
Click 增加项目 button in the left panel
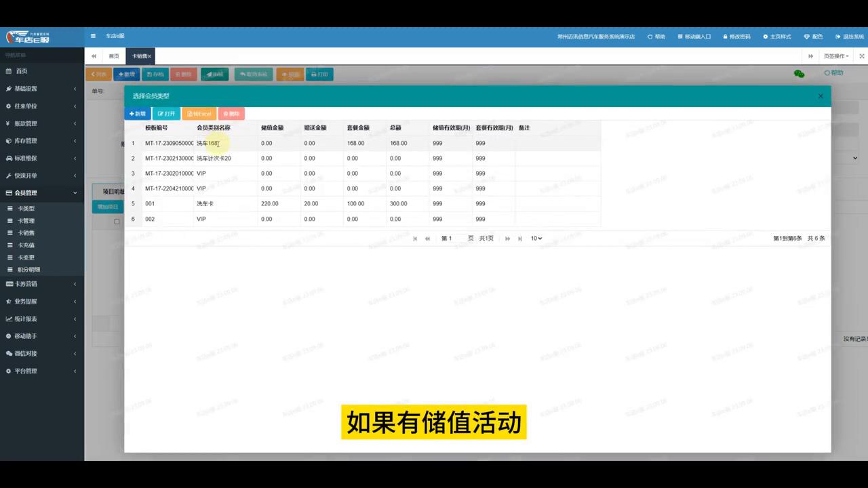coord(107,206)
